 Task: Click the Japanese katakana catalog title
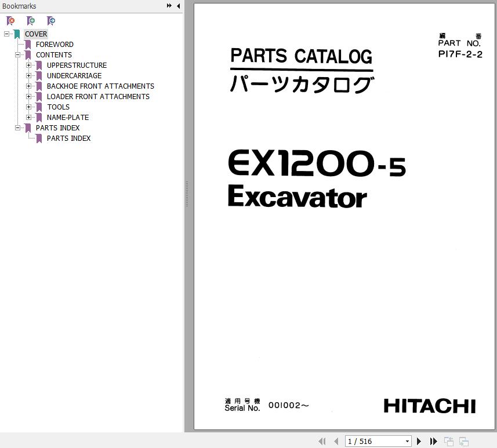coord(302,84)
